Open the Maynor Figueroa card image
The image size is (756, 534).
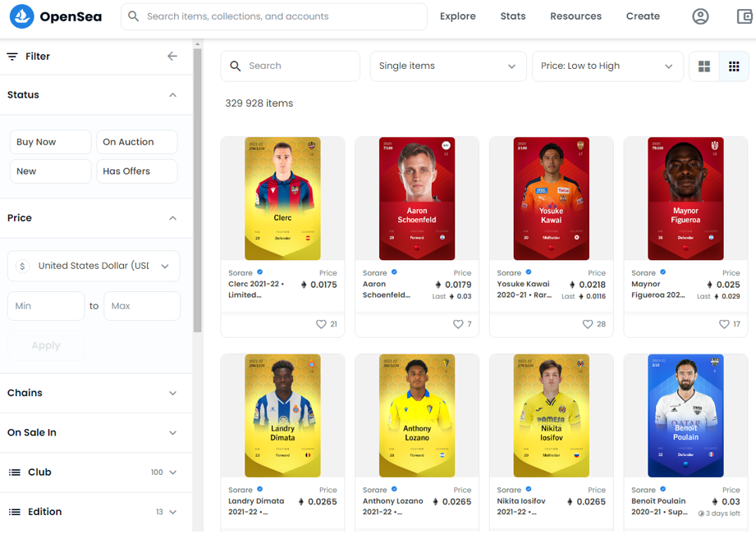pyautogui.click(x=685, y=199)
